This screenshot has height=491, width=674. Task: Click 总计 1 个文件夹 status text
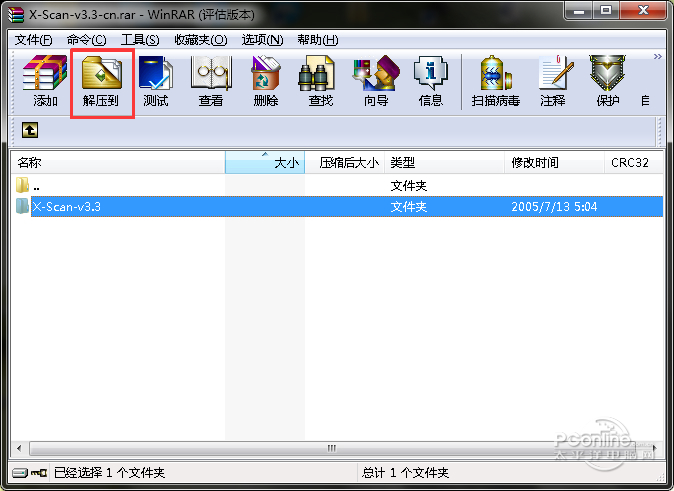(x=405, y=473)
